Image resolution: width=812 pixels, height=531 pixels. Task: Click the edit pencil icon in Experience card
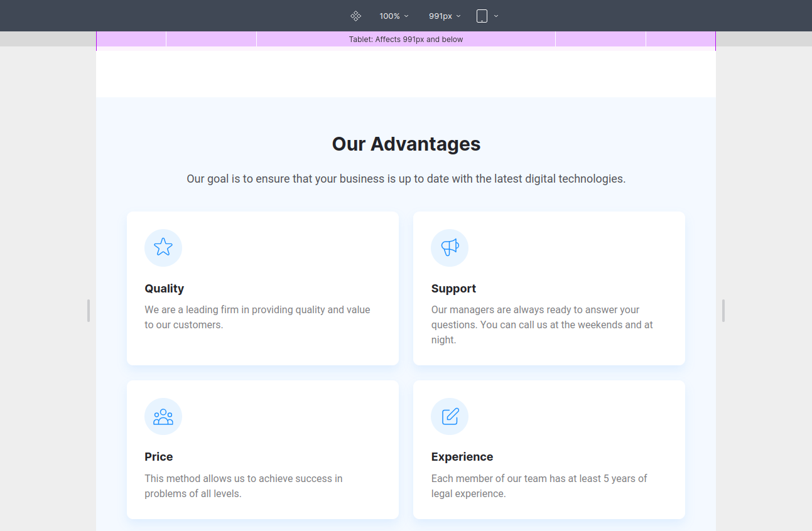pyautogui.click(x=450, y=416)
